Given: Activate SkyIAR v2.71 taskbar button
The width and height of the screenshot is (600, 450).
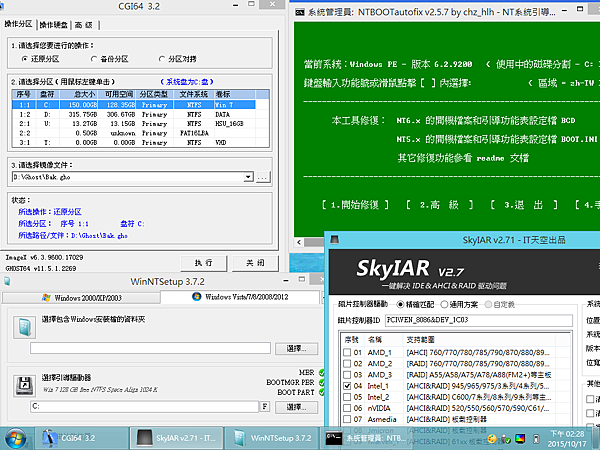Looking at the screenshot, I should tap(177, 439).
